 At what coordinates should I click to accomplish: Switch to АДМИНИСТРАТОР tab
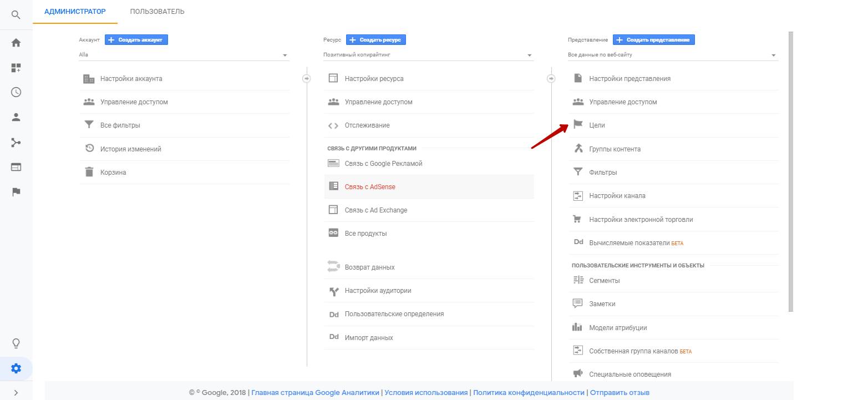tap(75, 12)
